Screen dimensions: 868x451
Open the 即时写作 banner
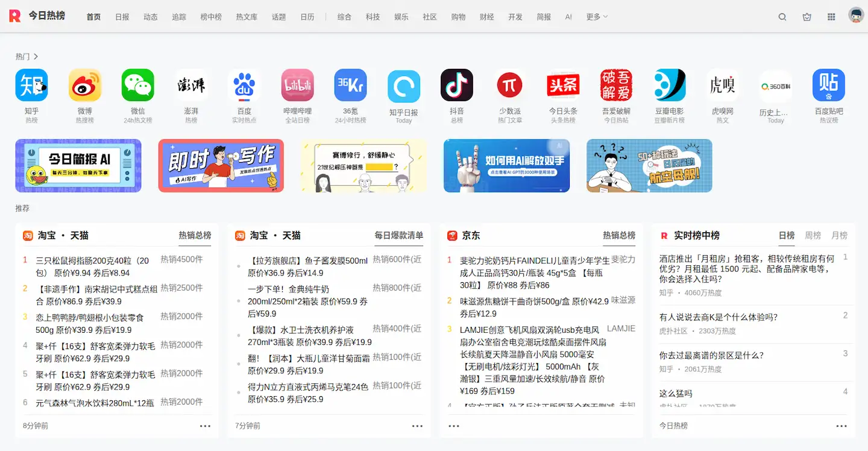[x=221, y=166]
